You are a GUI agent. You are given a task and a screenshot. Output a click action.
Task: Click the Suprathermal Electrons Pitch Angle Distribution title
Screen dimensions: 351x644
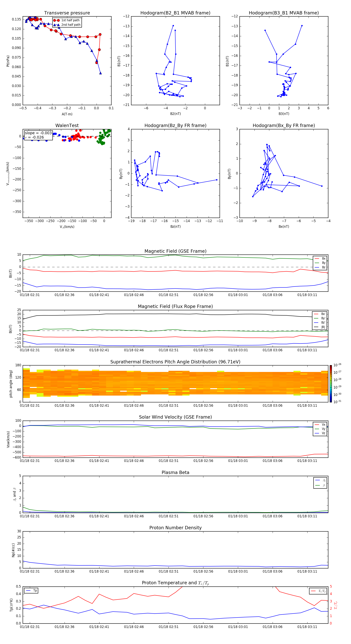point(175,362)
